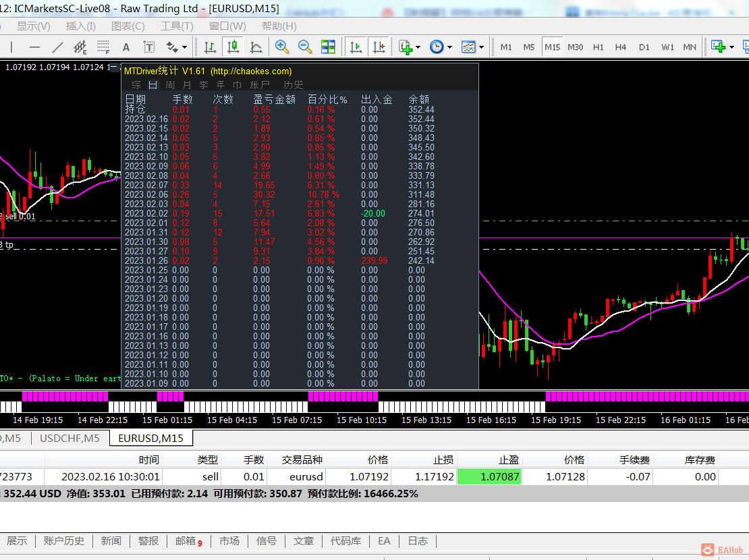Click the active M15 timeframe button
Screen dimensions: 749x560
pyautogui.click(x=552, y=47)
